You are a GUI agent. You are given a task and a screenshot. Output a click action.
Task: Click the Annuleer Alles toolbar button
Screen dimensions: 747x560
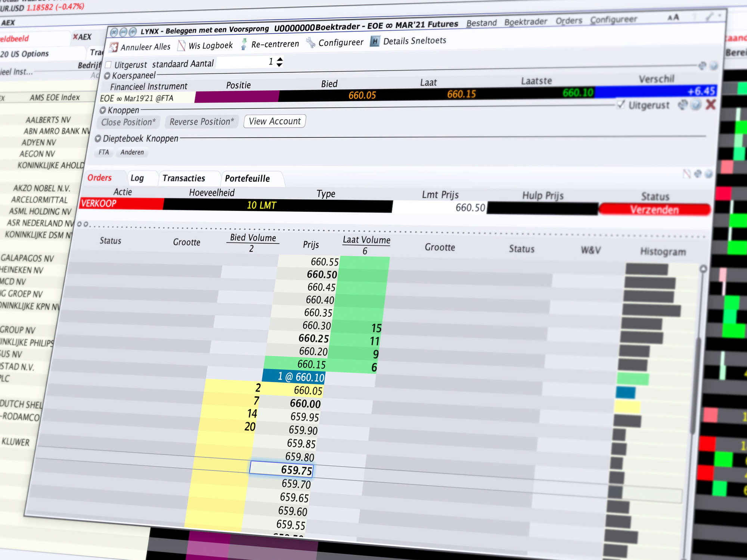[140, 47]
